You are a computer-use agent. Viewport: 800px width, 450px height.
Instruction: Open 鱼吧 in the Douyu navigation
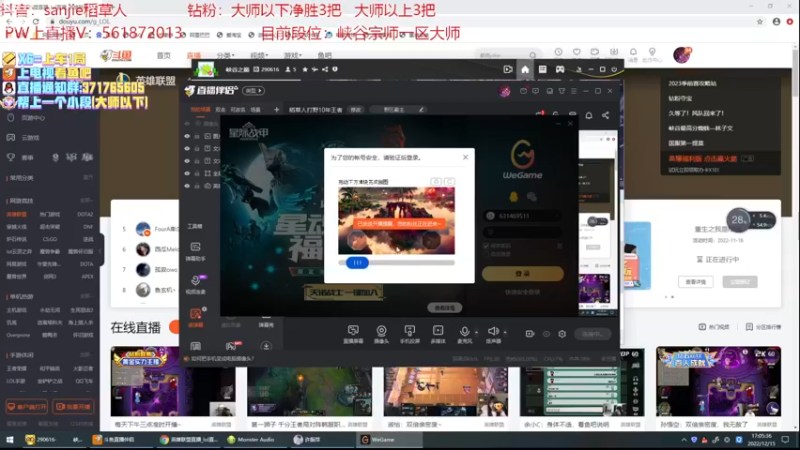pyautogui.click(x=324, y=55)
